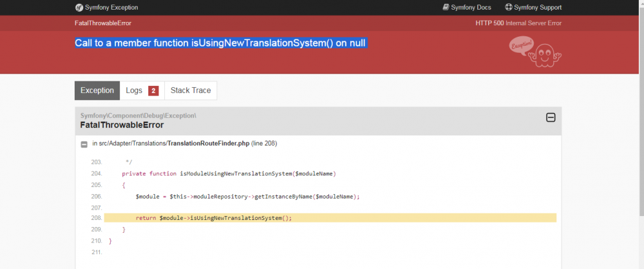
Task: Switch to the Logs tab
Action: (x=142, y=90)
